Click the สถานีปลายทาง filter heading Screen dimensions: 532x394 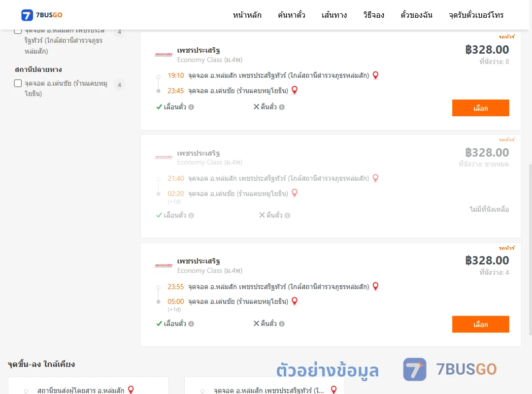[x=38, y=69]
